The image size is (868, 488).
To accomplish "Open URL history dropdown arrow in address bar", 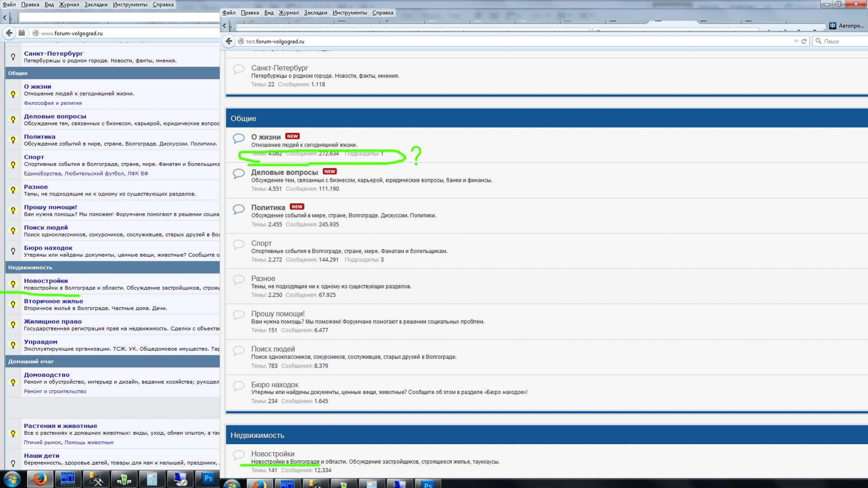I will pyautogui.click(x=796, y=41).
